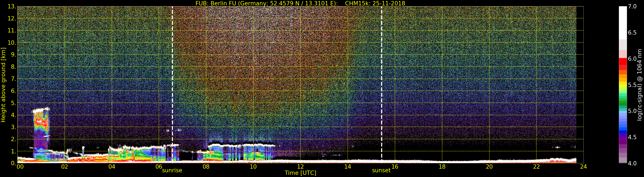Click the "sunset" label below the time axis

coord(381,171)
